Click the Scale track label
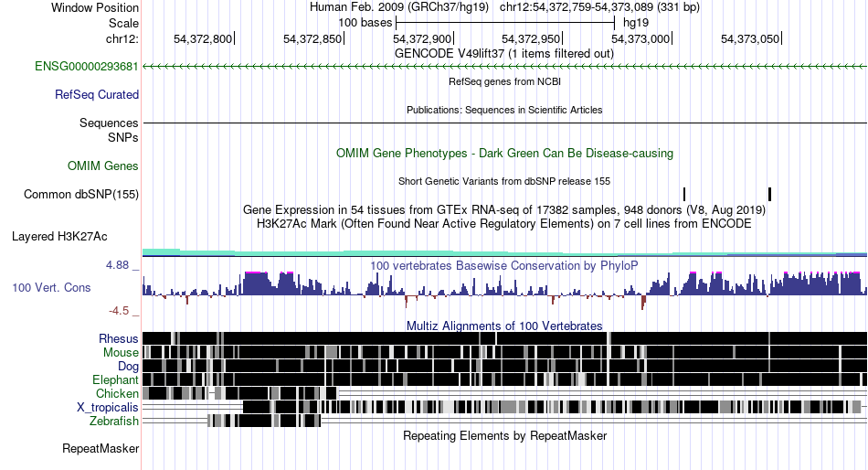The height and width of the screenshot is (470, 868). pyautogui.click(x=123, y=23)
